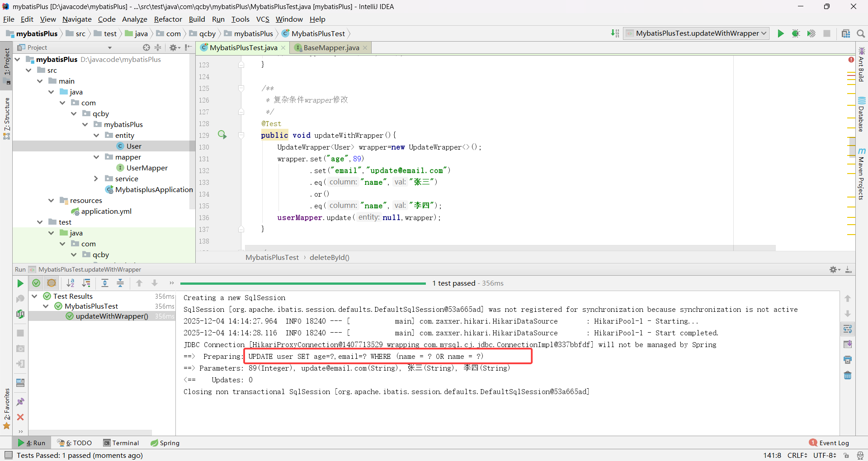Show more Run toolbar actions chevron

coord(171,283)
